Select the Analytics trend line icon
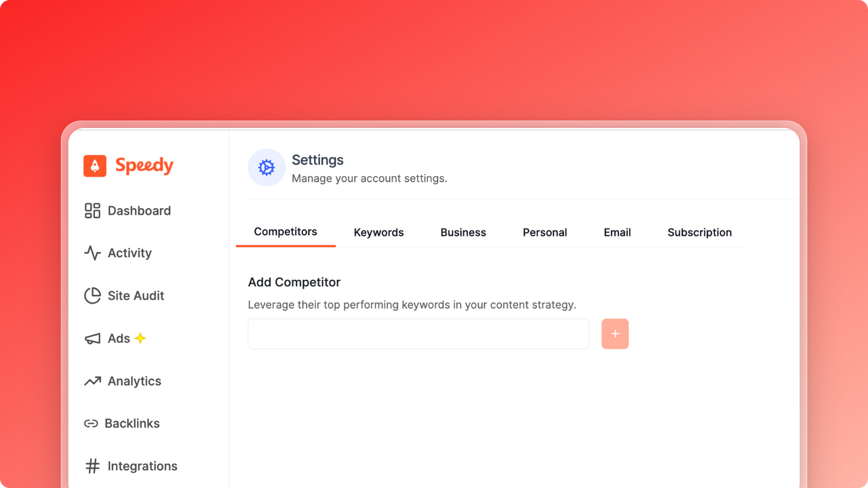Image resolution: width=868 pixels, height=488 pixels. (x=92, y=381)
